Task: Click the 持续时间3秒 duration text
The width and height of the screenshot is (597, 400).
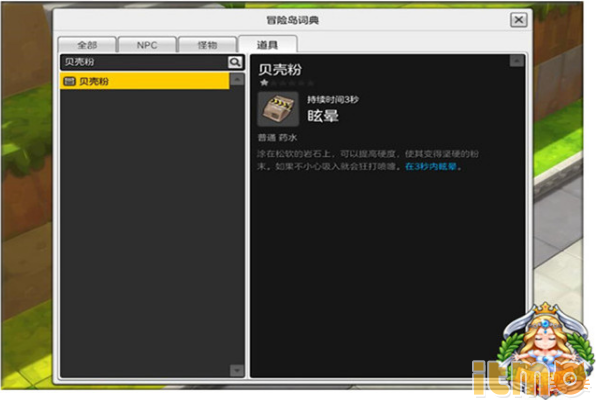Action: pyautogui.click(x=333, y=99)
